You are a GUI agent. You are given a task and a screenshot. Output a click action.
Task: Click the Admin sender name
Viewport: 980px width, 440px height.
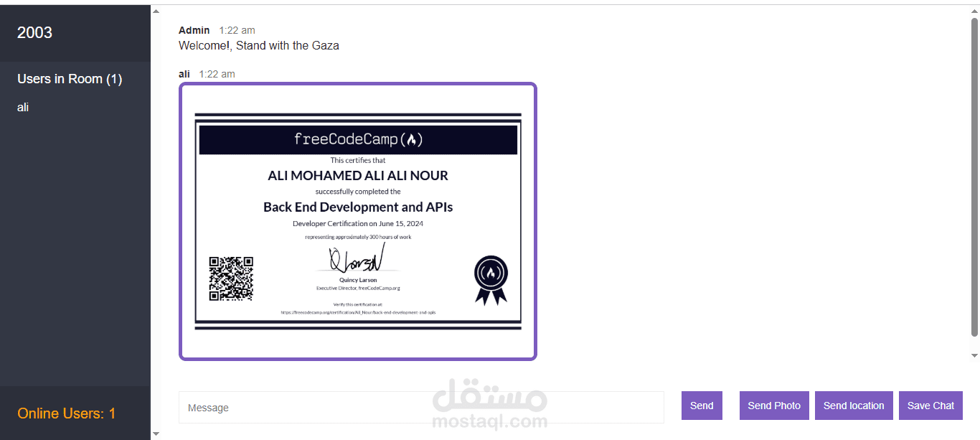coord(194,30)
